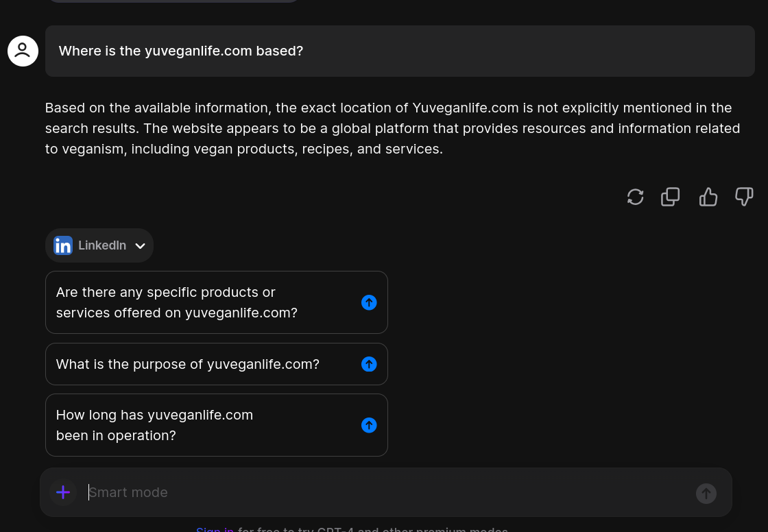Send the how long in operation question
The height and width of the screenshot is (532, 768).
[369, 425]
